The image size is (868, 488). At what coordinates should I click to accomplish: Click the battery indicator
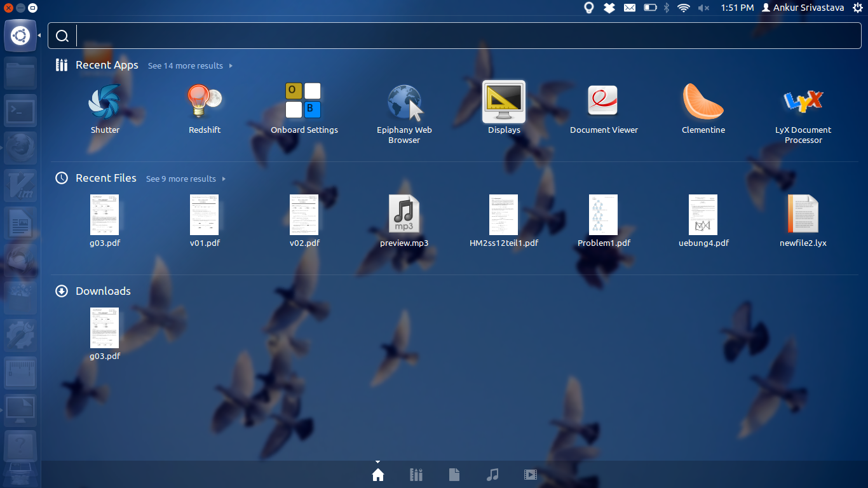click(x=650, y=8)
